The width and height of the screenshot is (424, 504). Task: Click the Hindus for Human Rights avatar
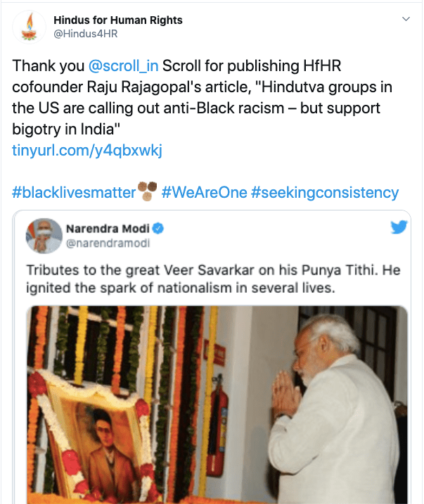30,27
